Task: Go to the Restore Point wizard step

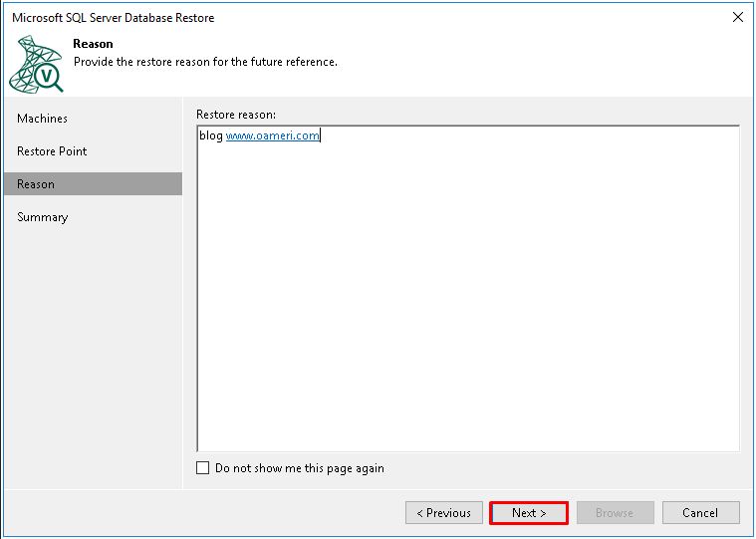Action: click(x=52, y=150)
